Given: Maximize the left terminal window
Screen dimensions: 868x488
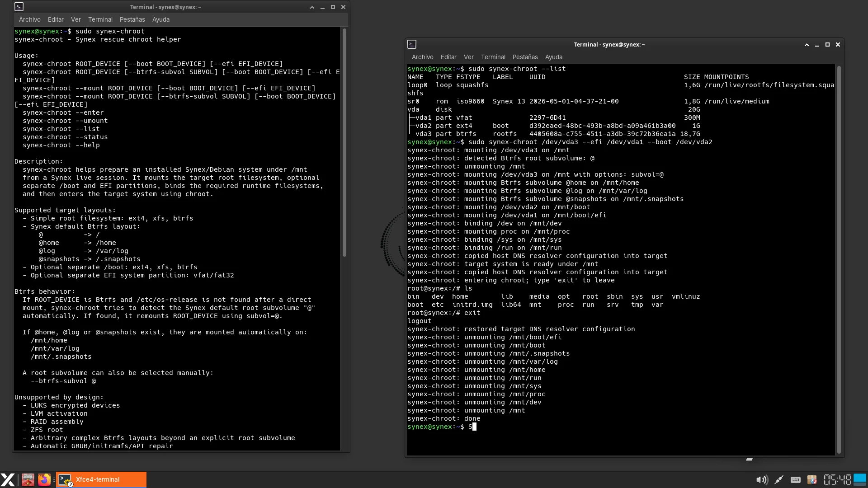Looking at the screenshot, I should point(333,7).
